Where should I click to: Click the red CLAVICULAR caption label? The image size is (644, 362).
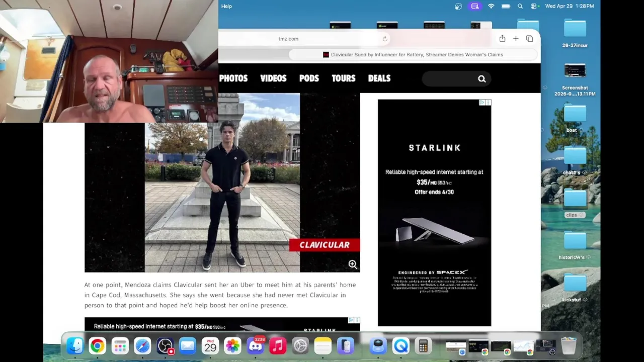[x=325, y=245]
